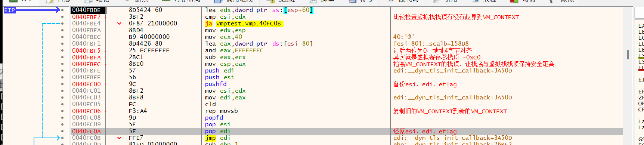Click jump direction chevron beside 0040FC0B
Screen dimensions: 644x145
tap(119, 138)
